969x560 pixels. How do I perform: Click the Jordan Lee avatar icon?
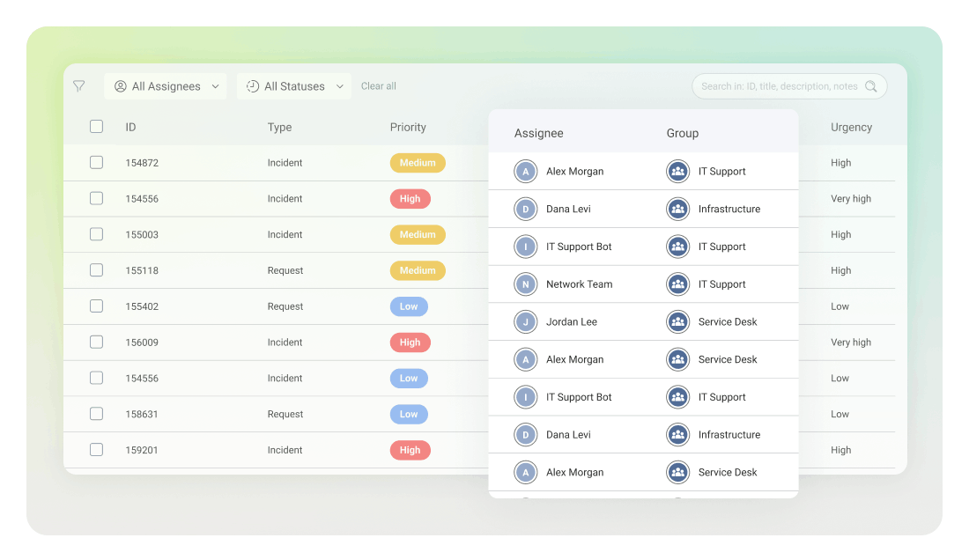(x=526, y=322)
